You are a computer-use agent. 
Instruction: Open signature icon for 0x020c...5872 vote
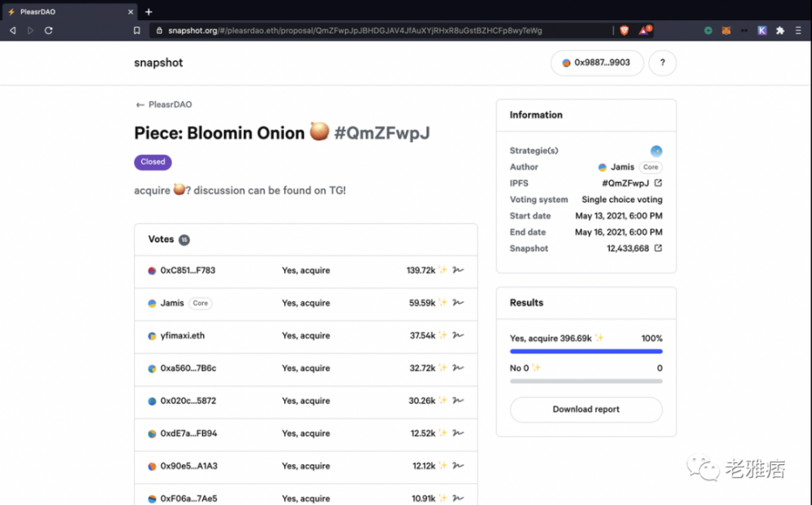tap(458, 400)
